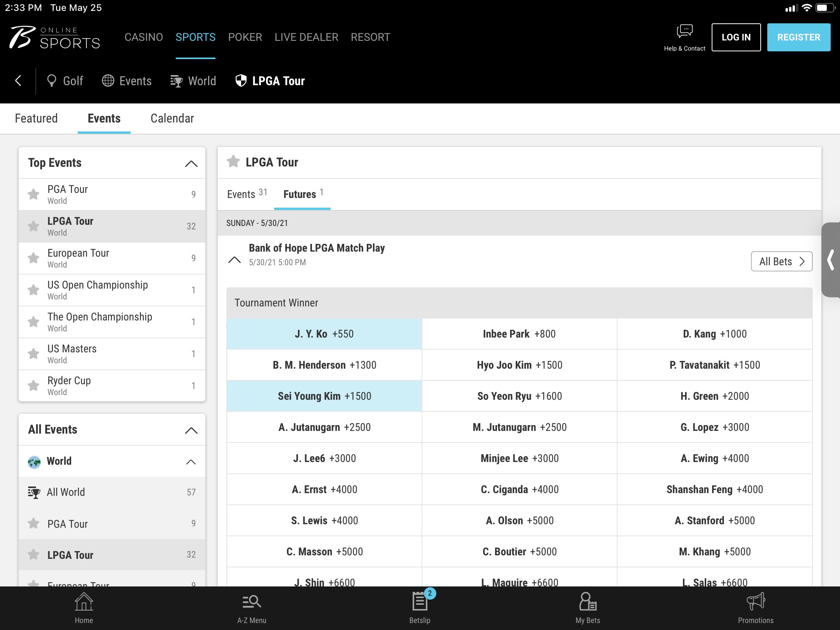The image size is (840, 630).
Task: Click the Tournament Winner market header
Action: coord(519,303)
